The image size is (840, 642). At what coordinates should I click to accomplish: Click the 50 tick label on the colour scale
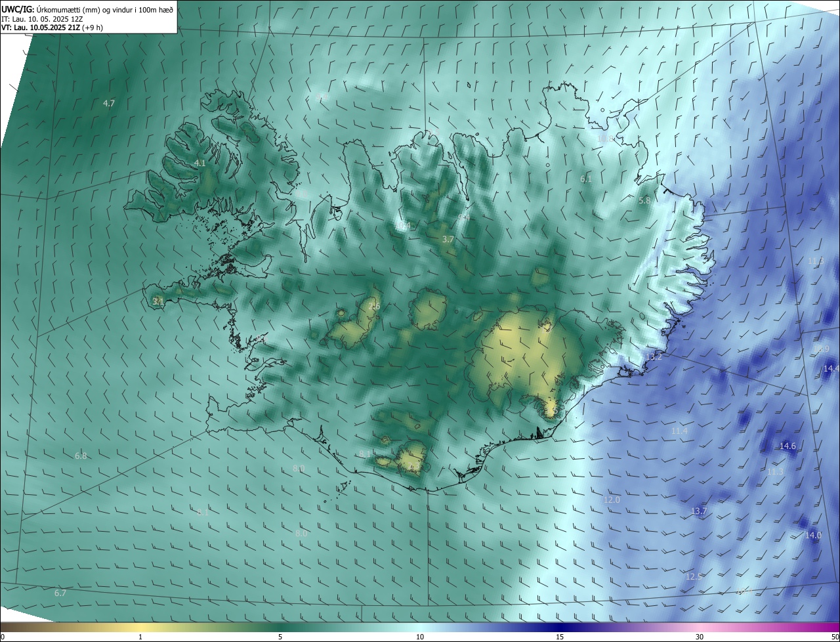[835, 637]
